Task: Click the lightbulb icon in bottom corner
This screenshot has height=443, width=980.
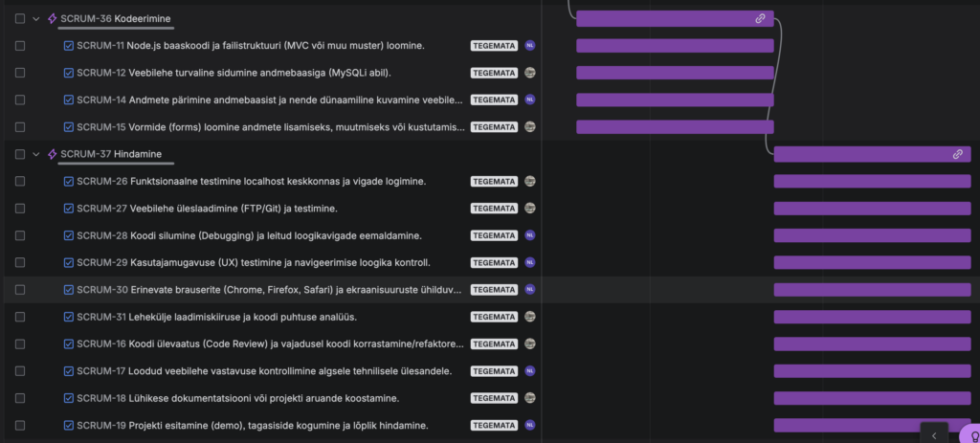Action: [x=972, y=434]
